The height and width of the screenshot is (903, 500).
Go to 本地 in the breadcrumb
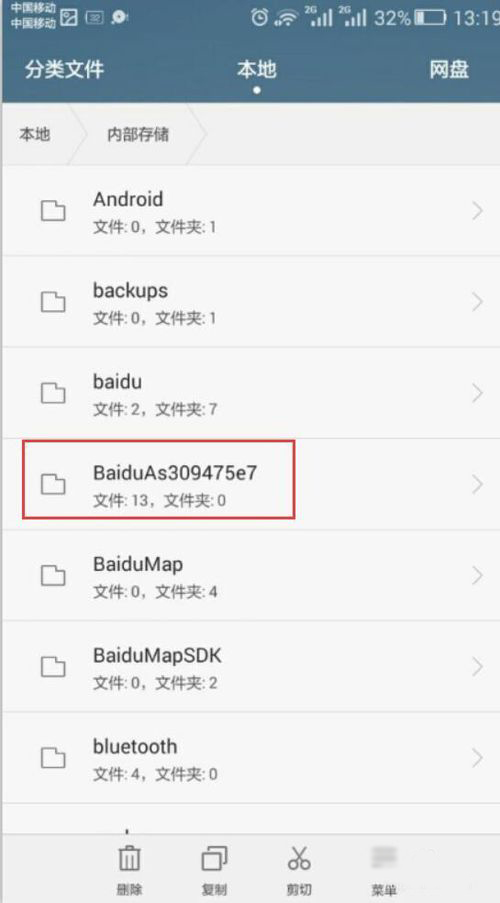[x=35, y=134]
